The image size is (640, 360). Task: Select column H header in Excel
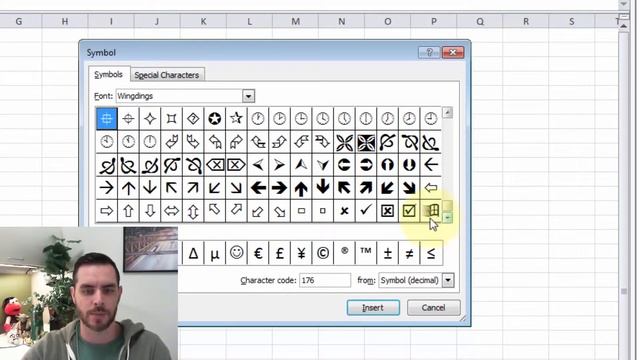point(64,22)
